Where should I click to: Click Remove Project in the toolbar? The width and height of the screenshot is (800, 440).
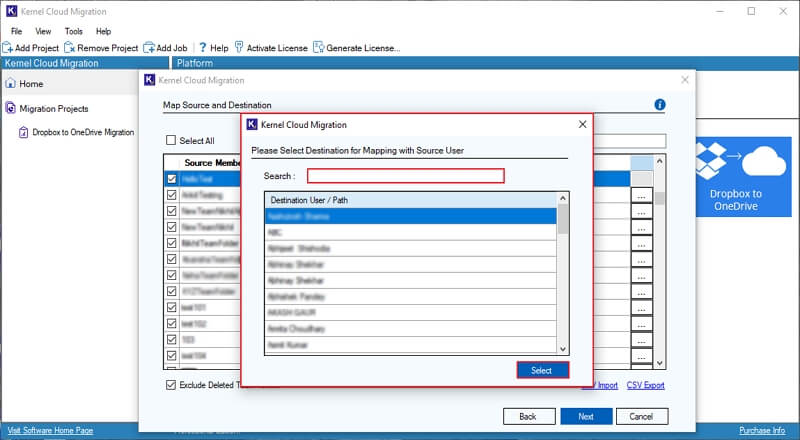[101, 48]
